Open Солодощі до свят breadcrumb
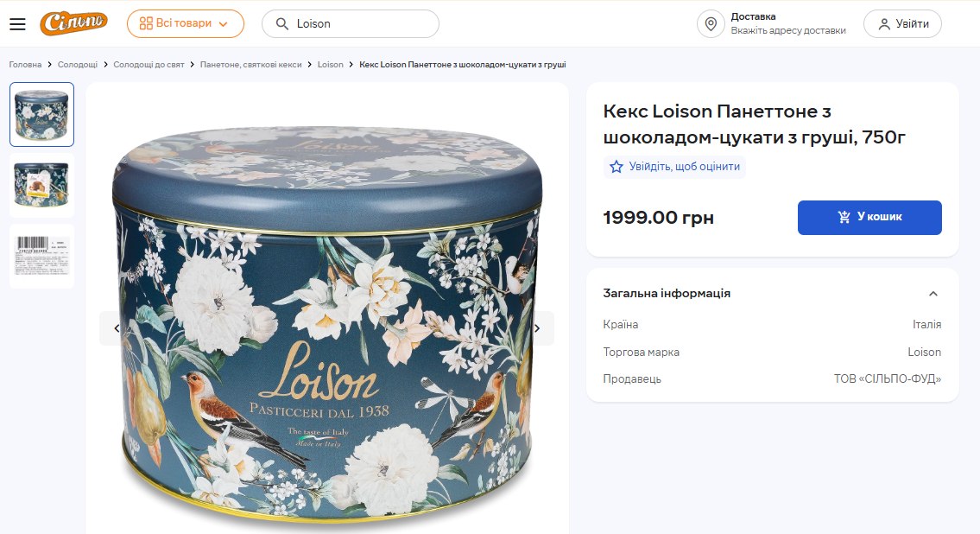Screen dimensions: 980x534 tap(149, 65)
